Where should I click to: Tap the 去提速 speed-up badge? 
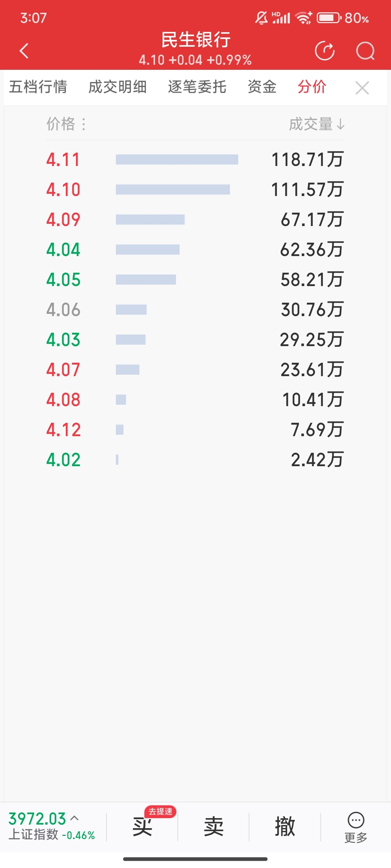click(x=160, y=812)
